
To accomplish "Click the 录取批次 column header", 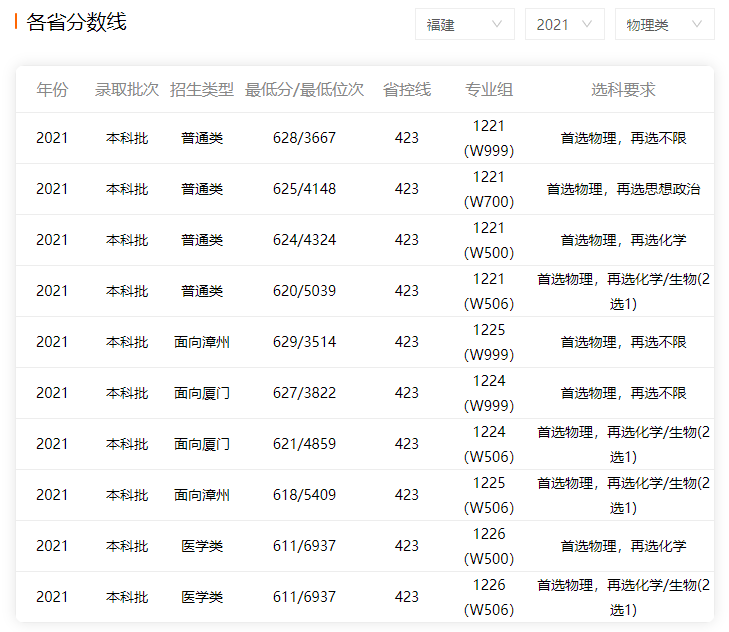I will click(x=127, y=89).
